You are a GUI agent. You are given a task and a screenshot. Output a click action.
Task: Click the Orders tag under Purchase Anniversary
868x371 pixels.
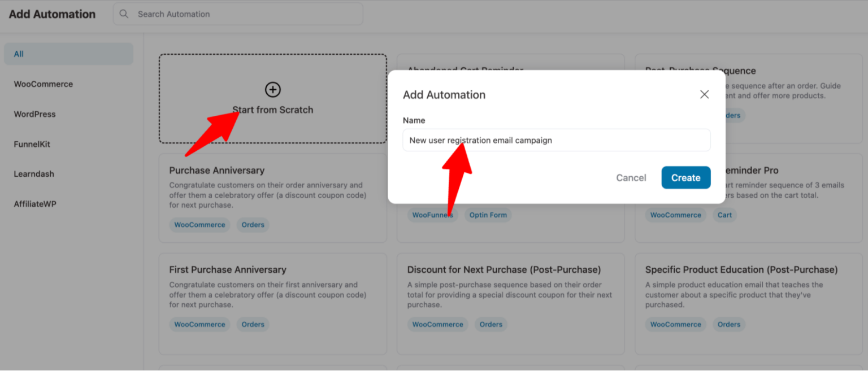(x=253, y=225)
